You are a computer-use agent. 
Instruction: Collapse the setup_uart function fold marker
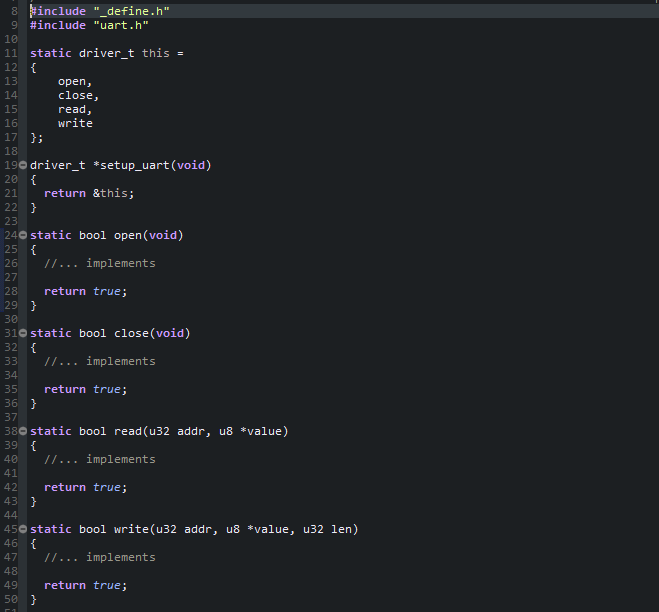(23, 165)
